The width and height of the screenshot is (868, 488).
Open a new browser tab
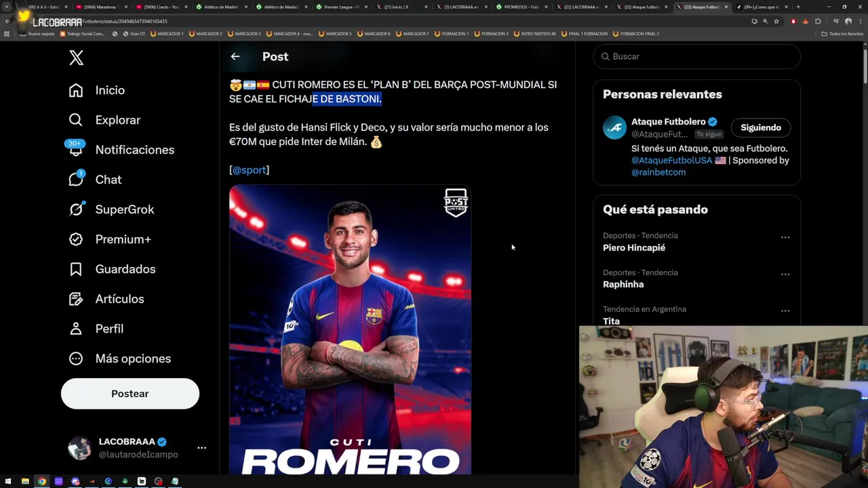[x=798, y=7]
